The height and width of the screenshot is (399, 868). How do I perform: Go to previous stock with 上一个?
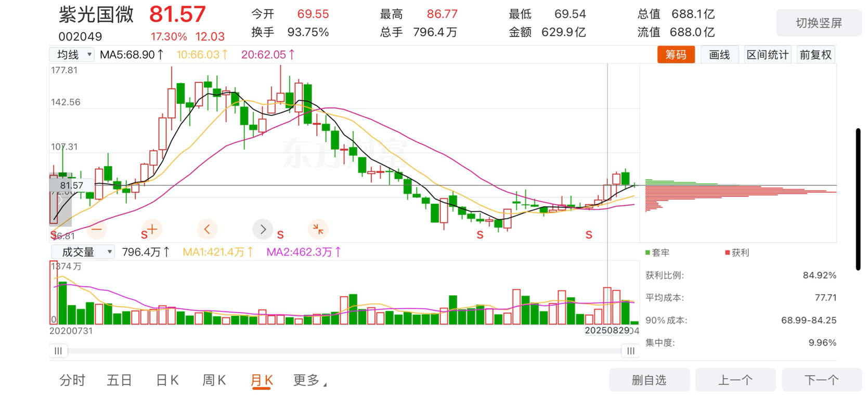[x=735, y=380]
